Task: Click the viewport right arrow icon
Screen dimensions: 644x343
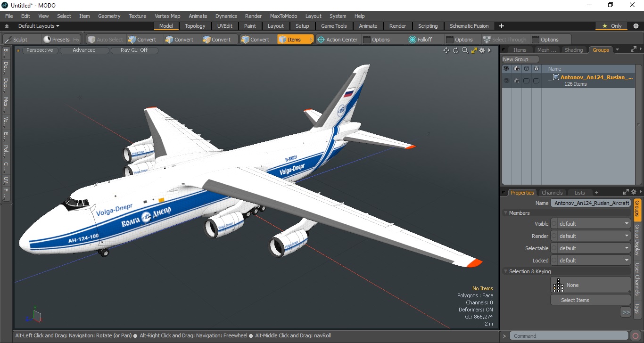Action: coord(489,50)
